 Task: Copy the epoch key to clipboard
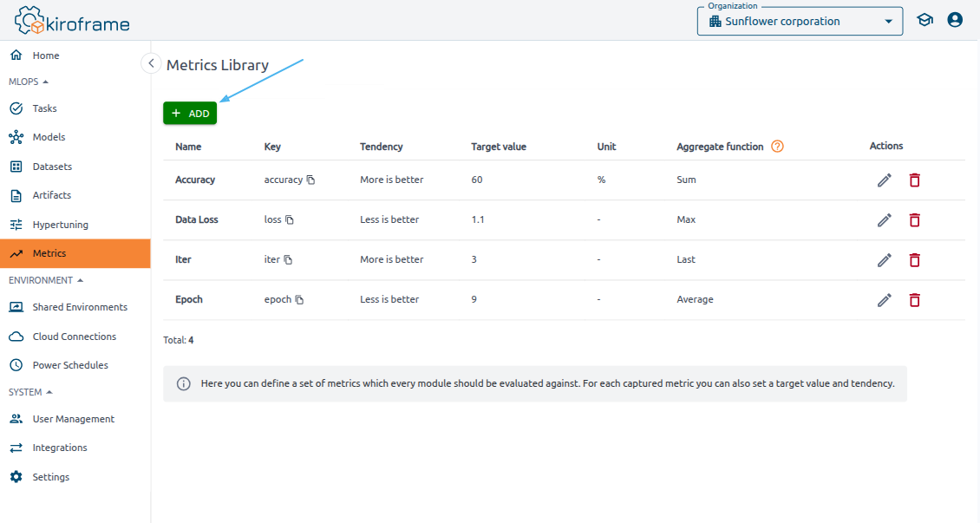[x=299, y=300]
